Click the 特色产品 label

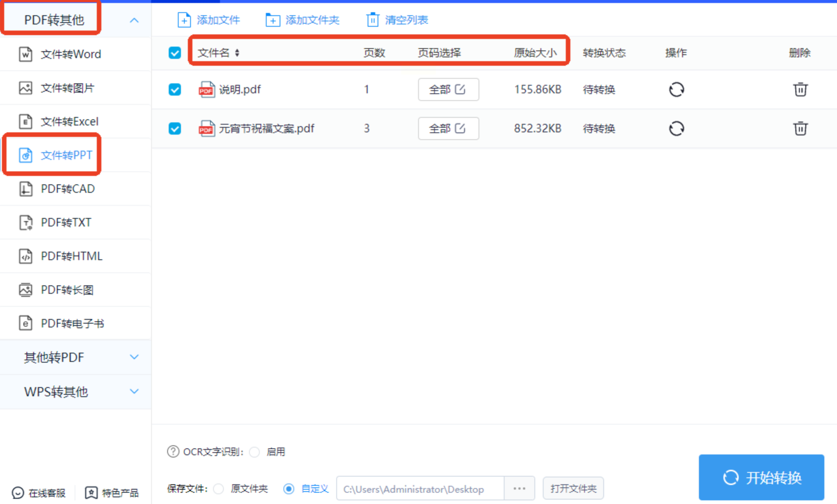click(x=120, y=493)
